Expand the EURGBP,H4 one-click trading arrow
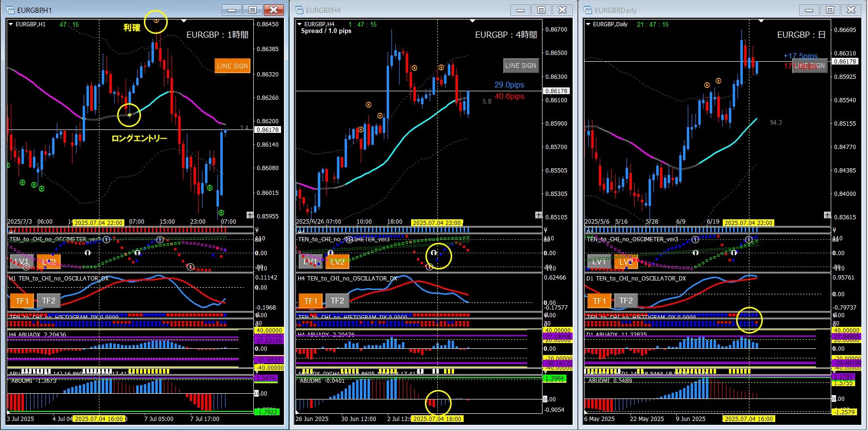 [300, 24]
